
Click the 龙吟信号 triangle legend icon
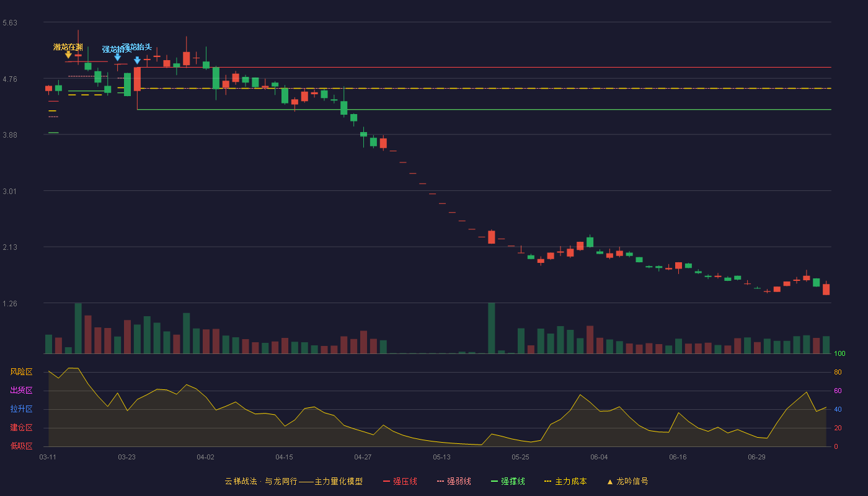pos(609,482)
